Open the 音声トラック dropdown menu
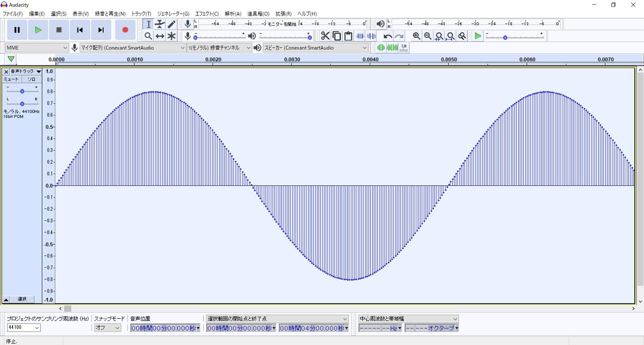Image resolution: width=644 pixels, height=345 pixels. coord(26,72)
